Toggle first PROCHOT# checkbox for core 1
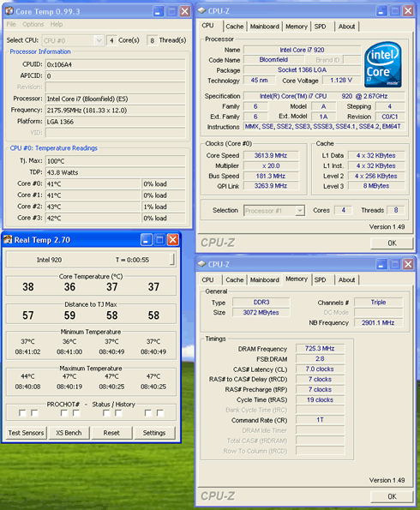 (64, 413)
